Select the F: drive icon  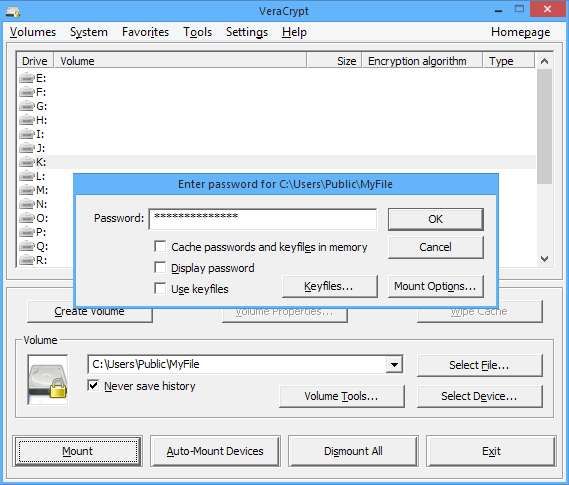pos(27,92)
